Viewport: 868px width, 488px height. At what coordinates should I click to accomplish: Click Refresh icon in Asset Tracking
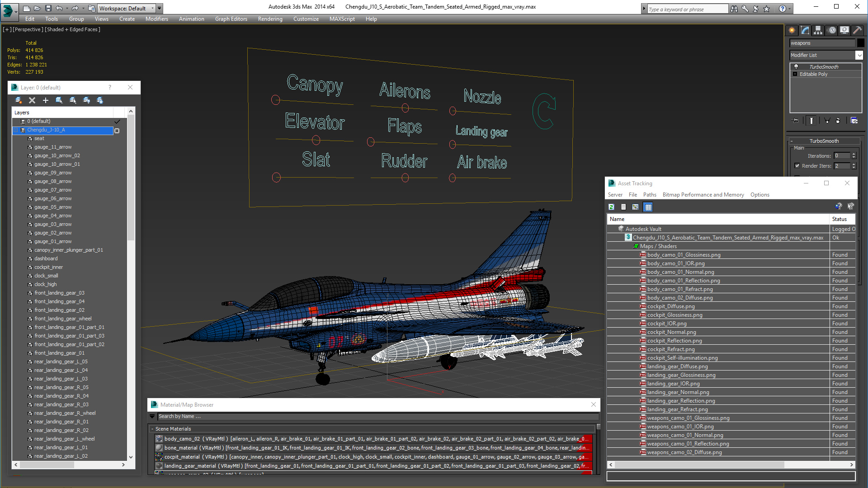click(611, 207)
